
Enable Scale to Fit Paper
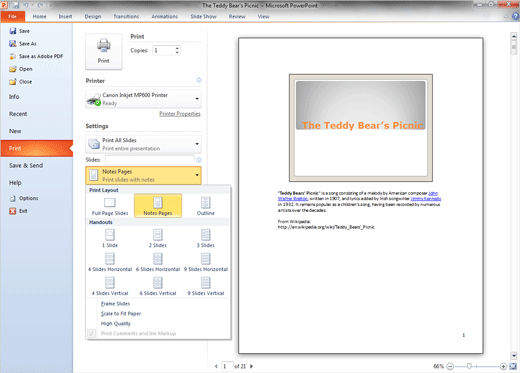click(121, 314)
